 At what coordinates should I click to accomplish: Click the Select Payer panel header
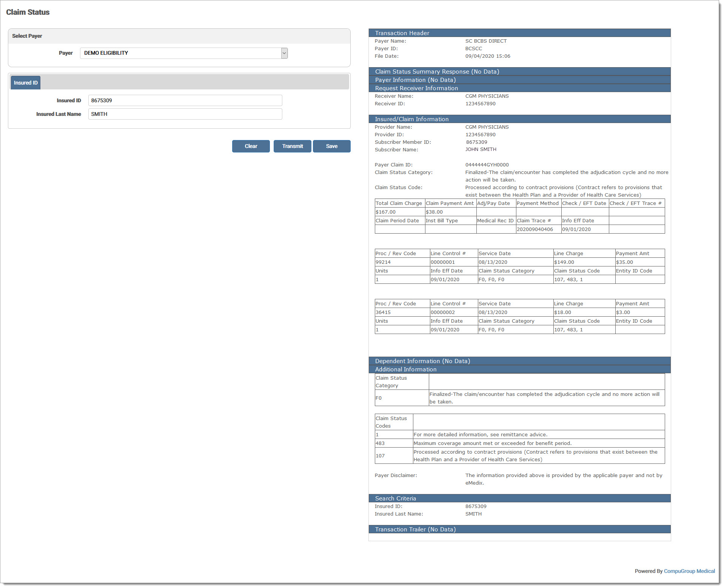[x=179, y=36]
